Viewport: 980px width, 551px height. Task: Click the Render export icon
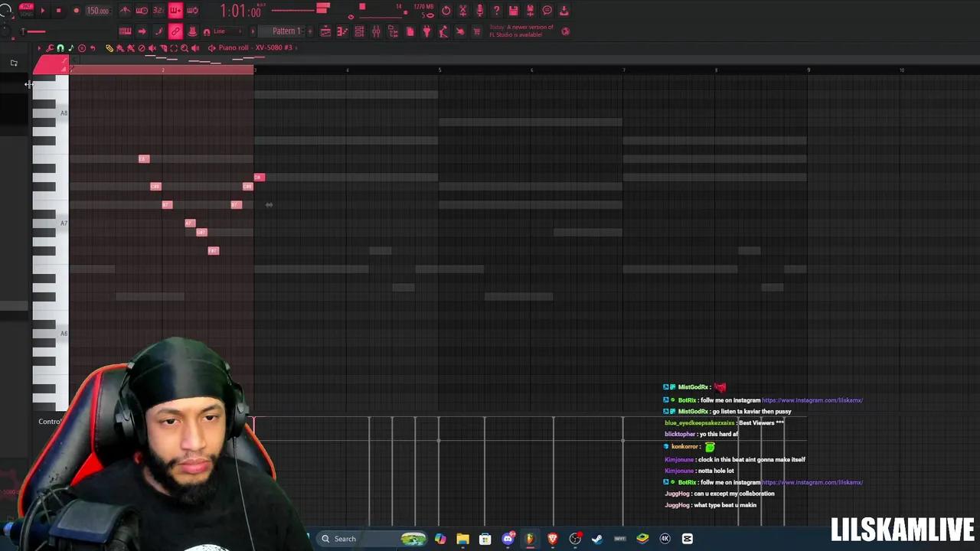pos(530,10)
